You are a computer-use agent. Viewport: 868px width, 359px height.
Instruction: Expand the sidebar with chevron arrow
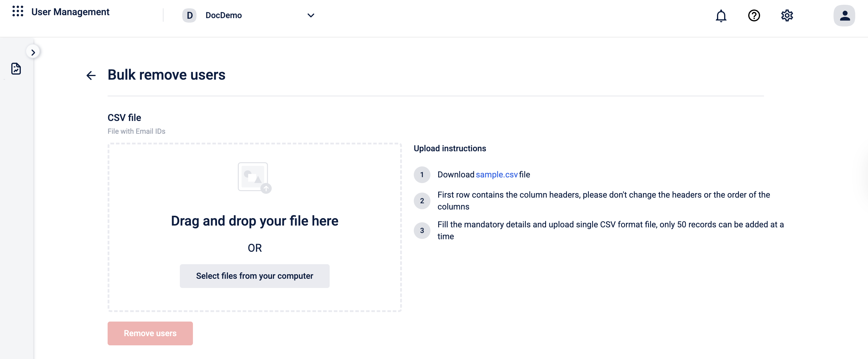(33, 52)
